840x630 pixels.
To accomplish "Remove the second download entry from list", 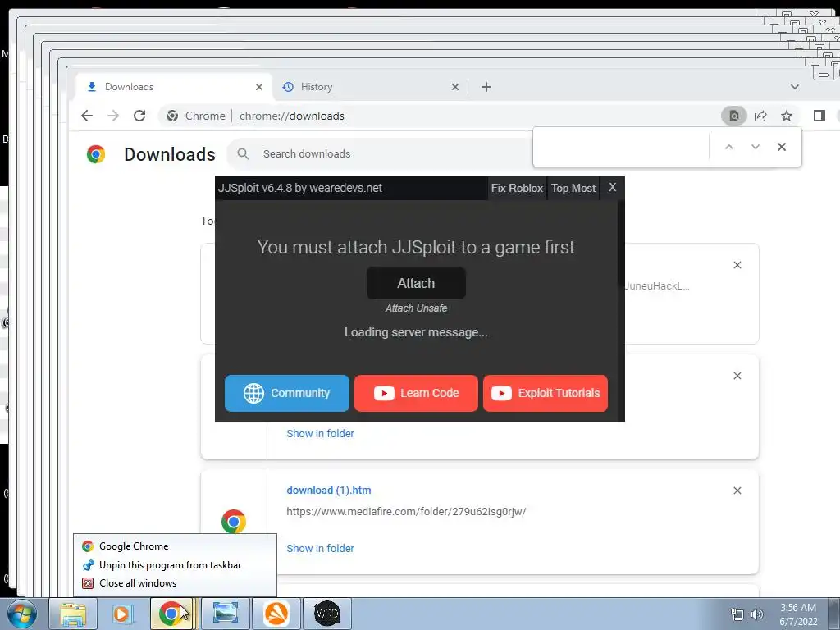I will tap(737, 376).
